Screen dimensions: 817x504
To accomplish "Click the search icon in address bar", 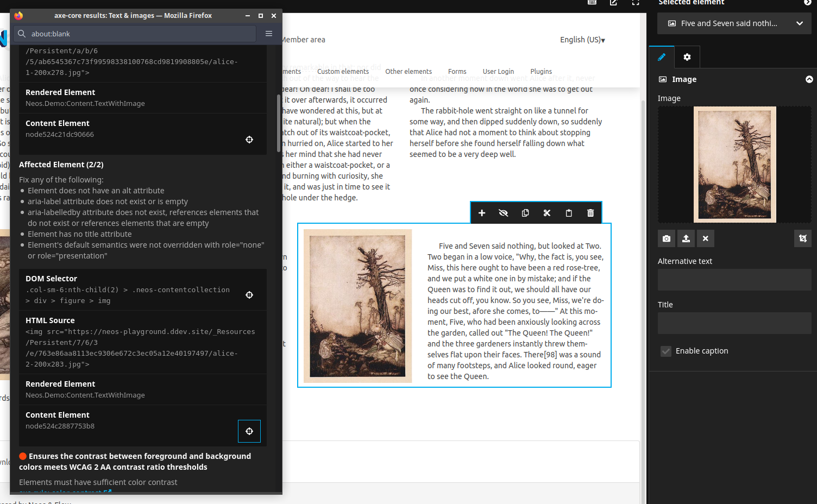I will (x=22, y=34).
